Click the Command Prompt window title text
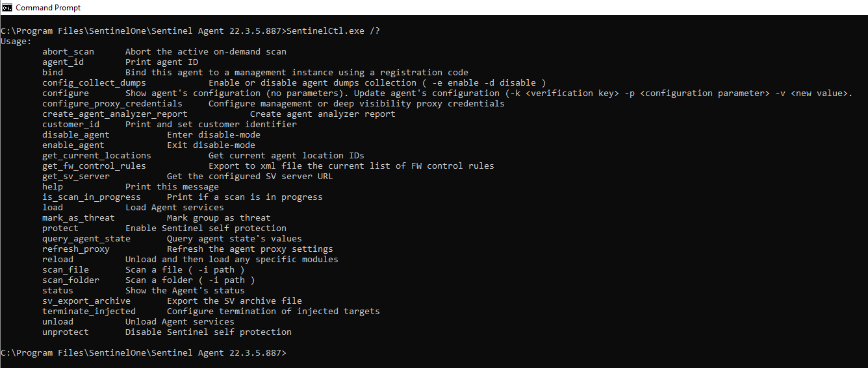The width and height of the screenshot is (868, 368). point(48,8)
